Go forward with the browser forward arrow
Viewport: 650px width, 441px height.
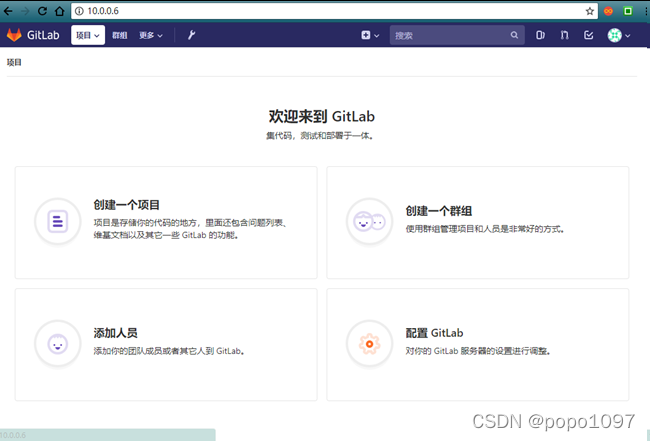coord(25,11)
